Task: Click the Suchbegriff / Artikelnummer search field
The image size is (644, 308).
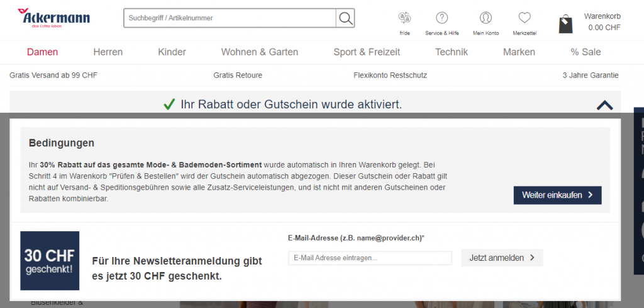Action: click(230, 18)
